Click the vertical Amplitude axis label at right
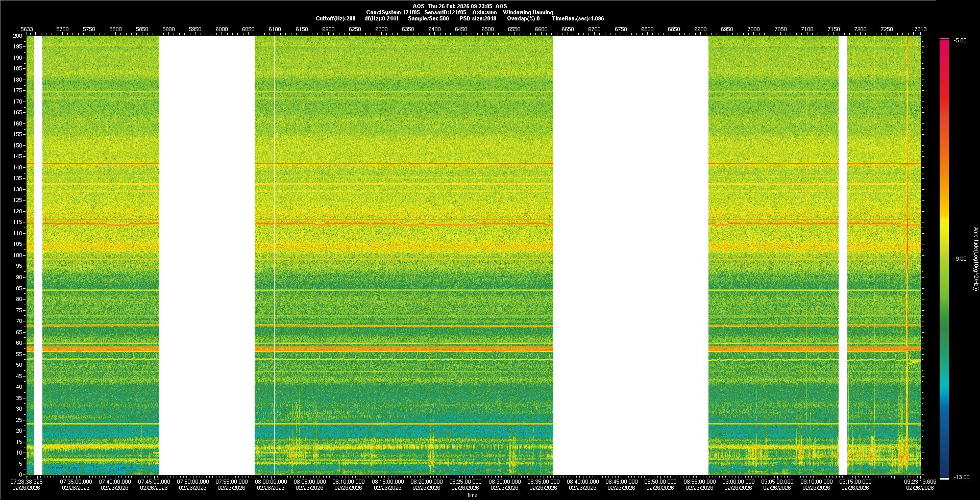 tap(975, 259)
